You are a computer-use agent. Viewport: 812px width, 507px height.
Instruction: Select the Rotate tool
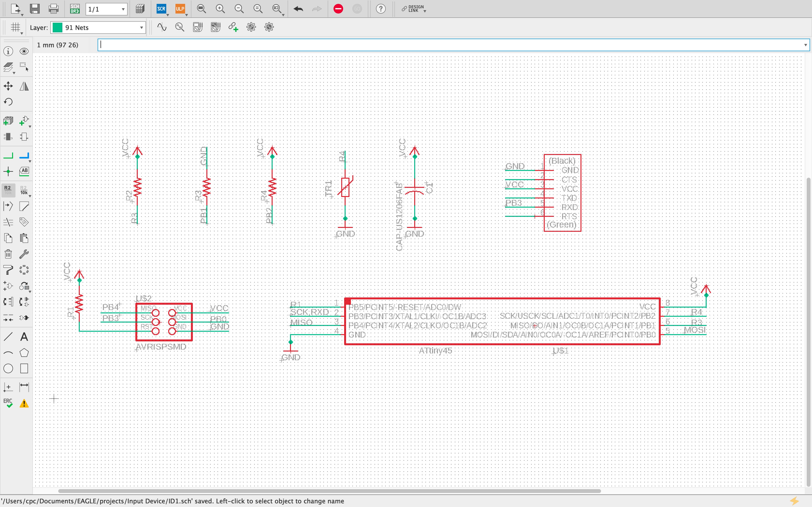8,102
